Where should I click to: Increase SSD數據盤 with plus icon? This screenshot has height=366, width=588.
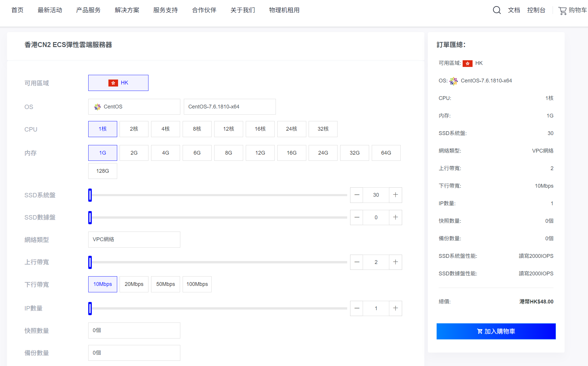[x=395, y=217]
